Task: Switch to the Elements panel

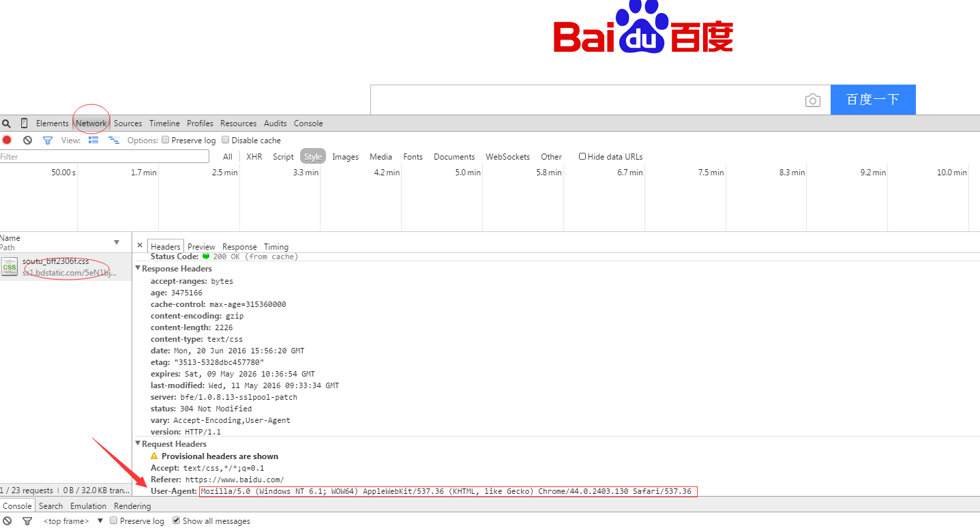Action: 53,123
